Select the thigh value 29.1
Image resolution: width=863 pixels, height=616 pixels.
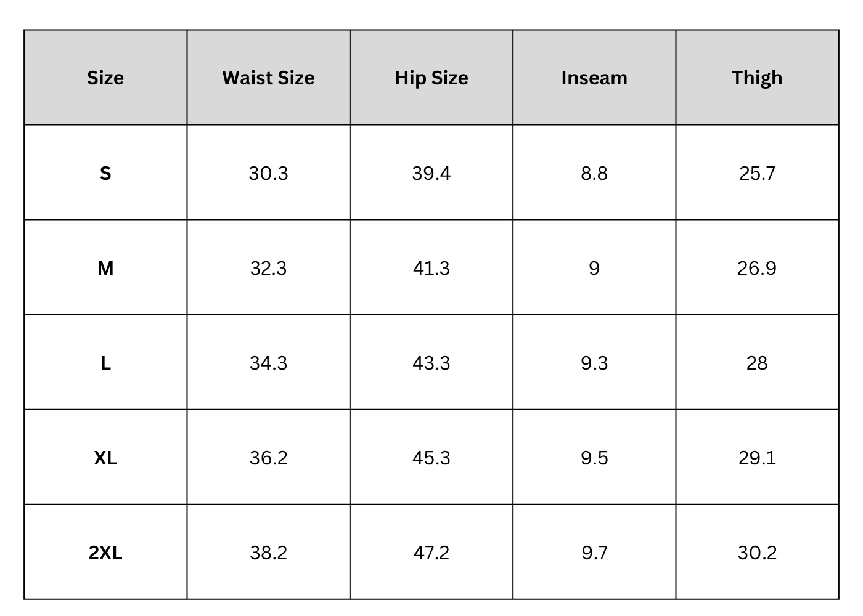[757, 458]
